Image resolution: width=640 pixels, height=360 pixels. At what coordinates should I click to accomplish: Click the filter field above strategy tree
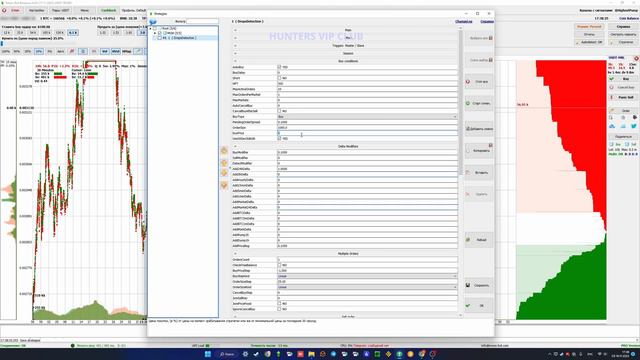point(202,21)
